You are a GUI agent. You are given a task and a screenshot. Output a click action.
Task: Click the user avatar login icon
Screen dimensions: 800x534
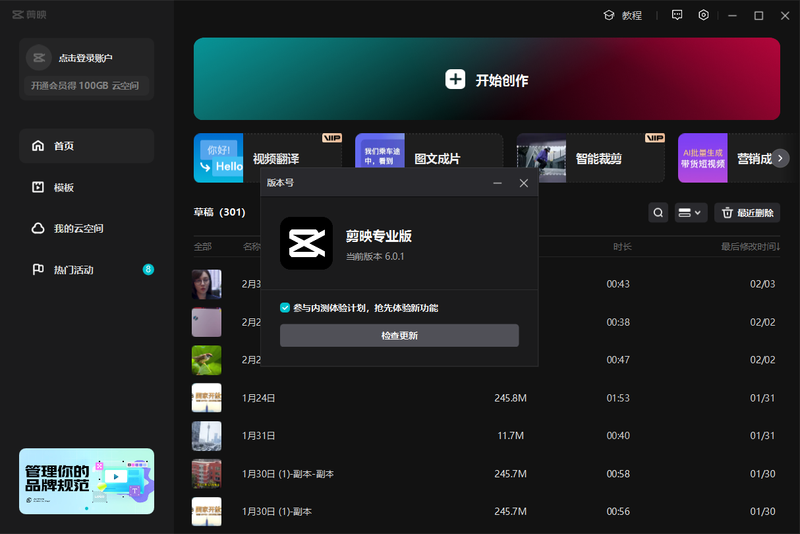click(39, 58)
